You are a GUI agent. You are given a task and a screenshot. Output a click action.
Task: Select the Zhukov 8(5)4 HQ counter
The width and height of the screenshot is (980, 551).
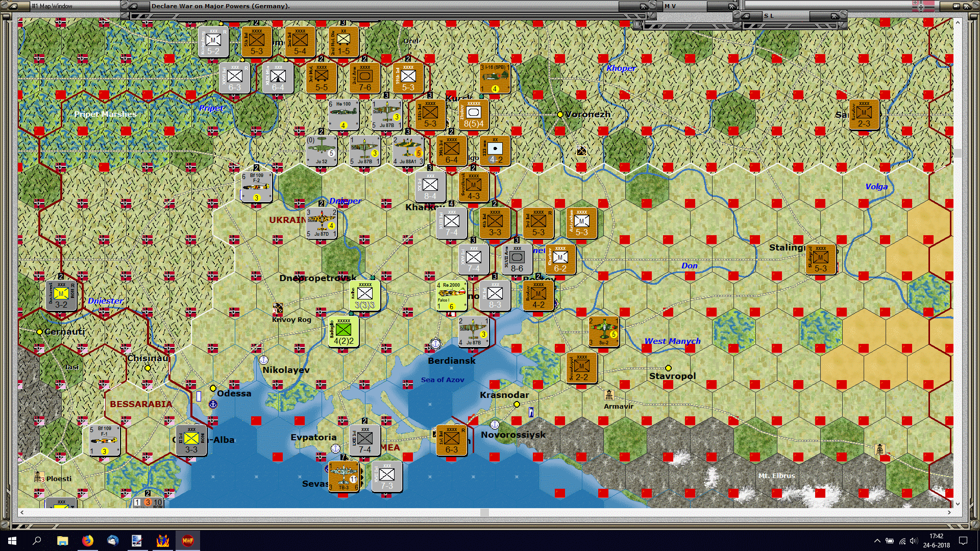pos(473,114)
